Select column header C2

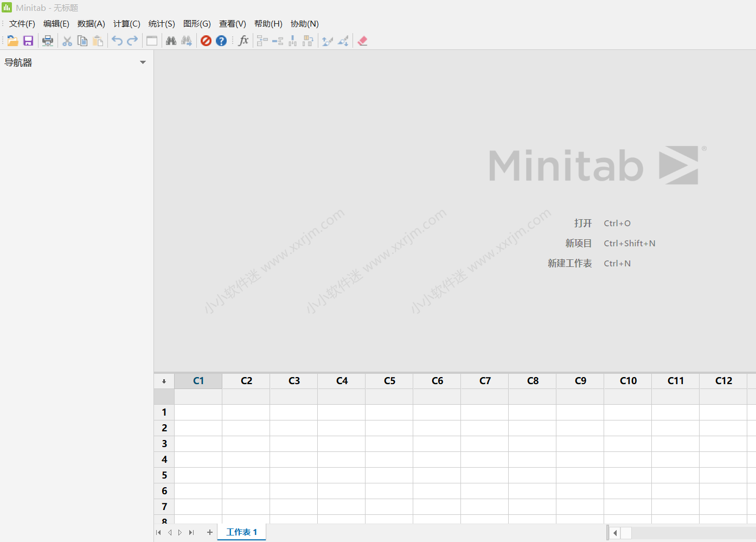click(x=246, y=381)
